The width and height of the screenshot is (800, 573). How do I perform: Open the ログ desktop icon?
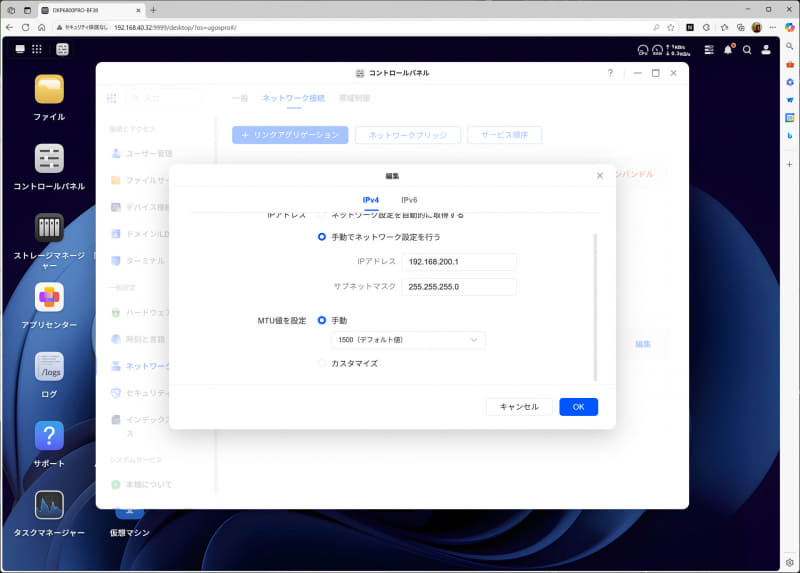click(x=49, y=366)
